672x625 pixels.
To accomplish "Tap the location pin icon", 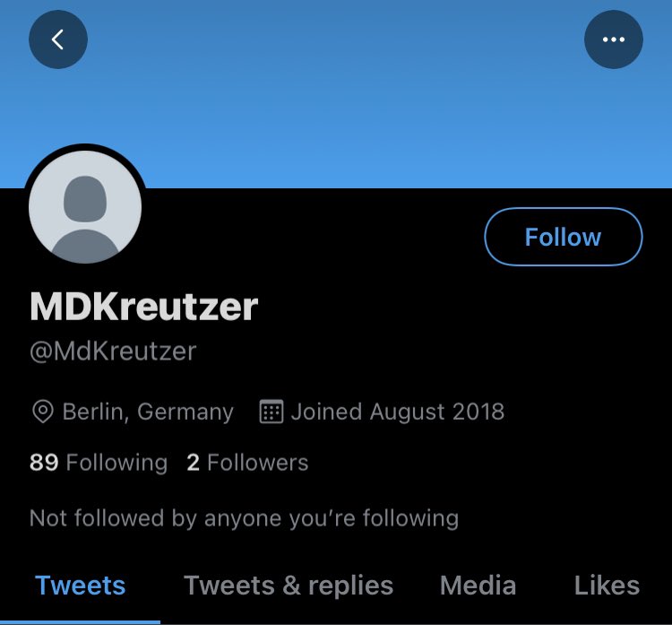I will click(43, 412).
